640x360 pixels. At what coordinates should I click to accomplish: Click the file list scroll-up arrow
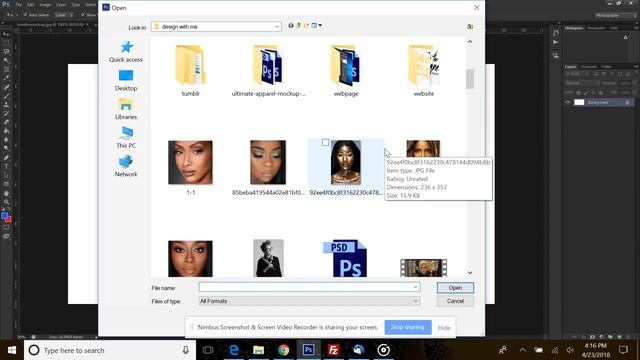[470, 42]
